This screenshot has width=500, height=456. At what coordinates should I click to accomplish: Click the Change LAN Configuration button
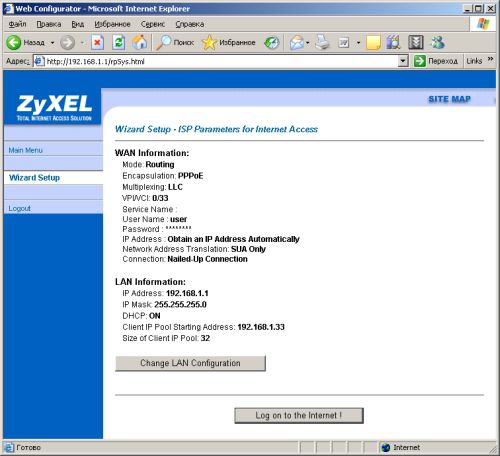pos(190,363)
